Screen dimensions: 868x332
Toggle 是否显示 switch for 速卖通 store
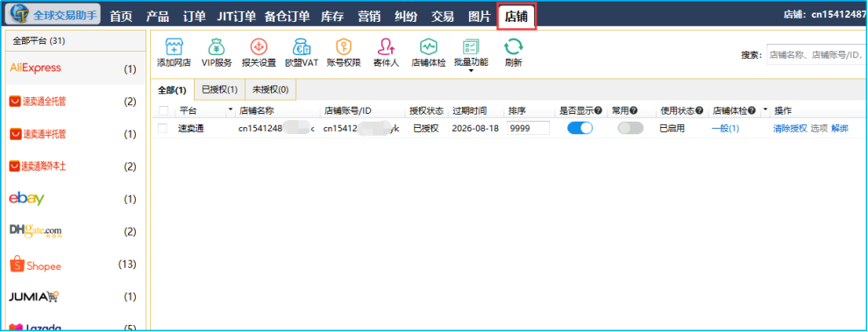580,128
